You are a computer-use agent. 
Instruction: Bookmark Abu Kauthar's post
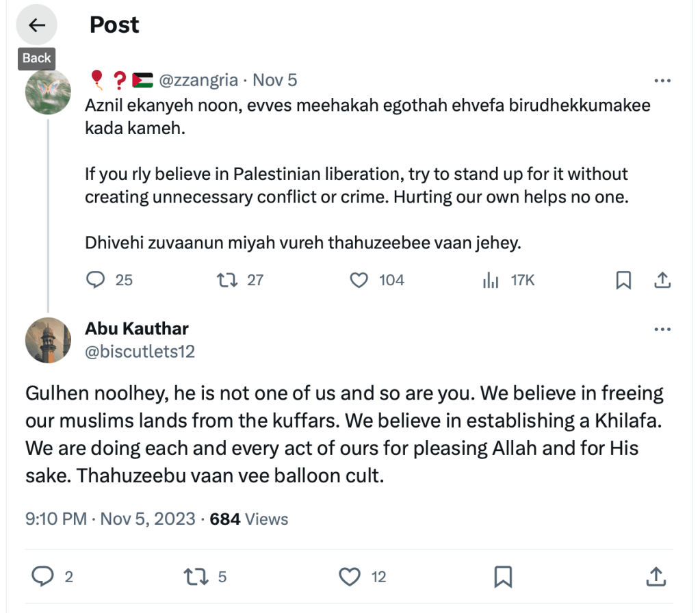point(503,577)
